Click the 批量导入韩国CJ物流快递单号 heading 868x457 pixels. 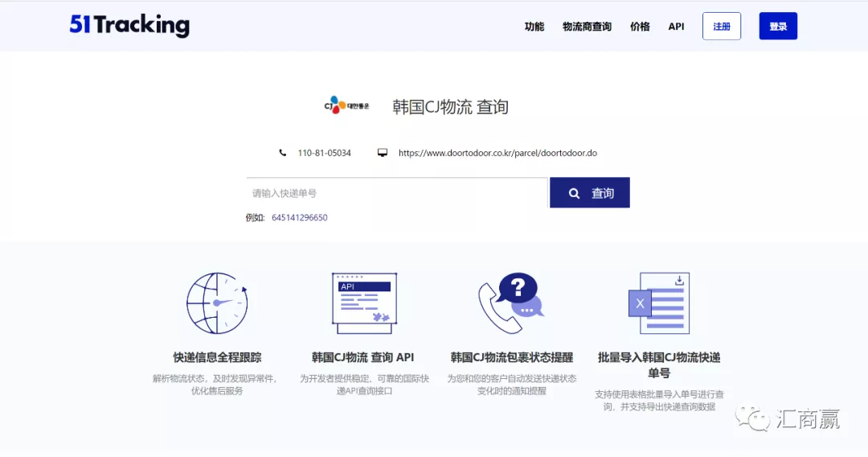[x=659, y=365]
